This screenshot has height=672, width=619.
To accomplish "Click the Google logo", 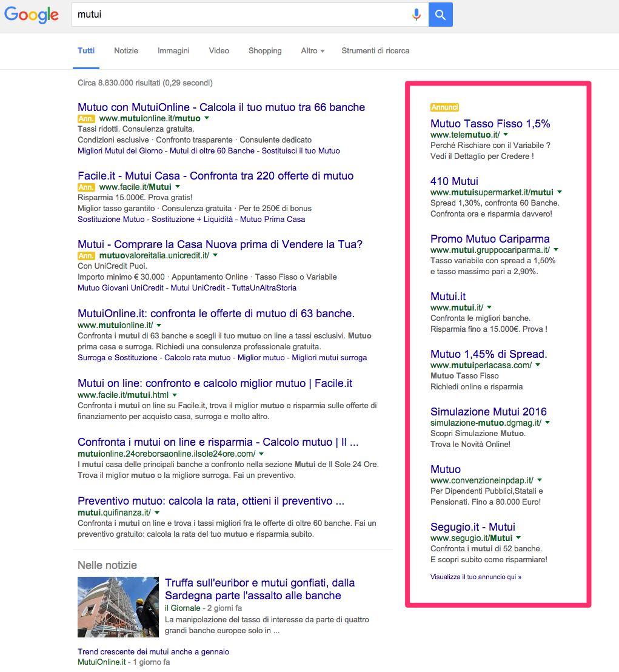I will (32, 15).
